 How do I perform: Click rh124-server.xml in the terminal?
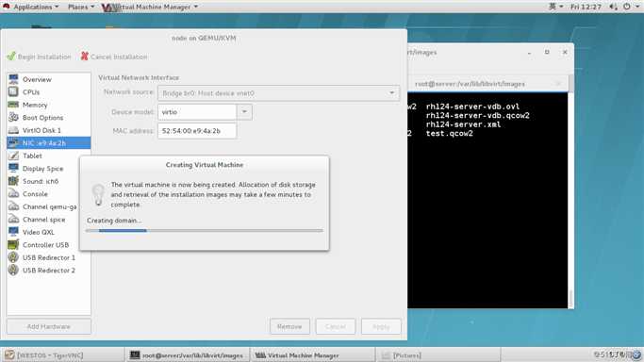point(463,124)
